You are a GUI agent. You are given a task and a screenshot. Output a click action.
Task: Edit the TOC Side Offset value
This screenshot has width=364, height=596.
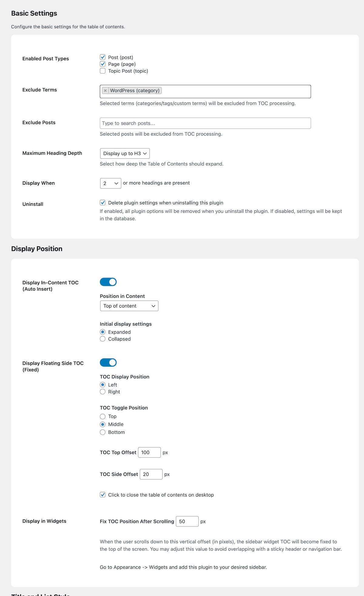(x=151, y=474)
